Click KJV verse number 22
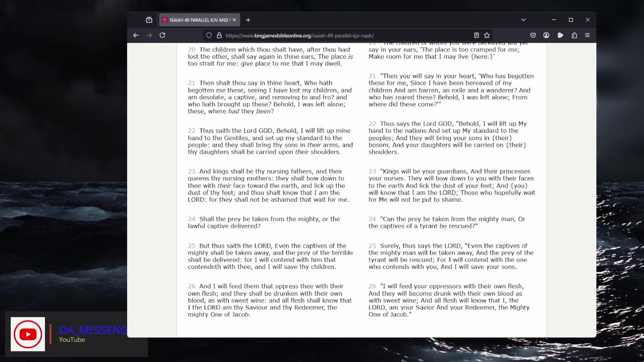This screenshot has height=362, width=644. (192, 131)
